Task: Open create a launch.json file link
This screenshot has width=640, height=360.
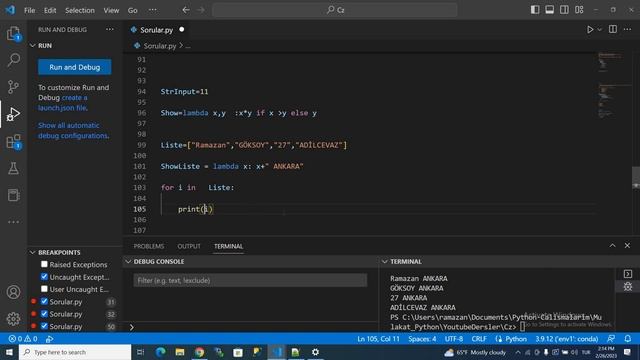Action: pyautogui.click(x=63, y=103)
